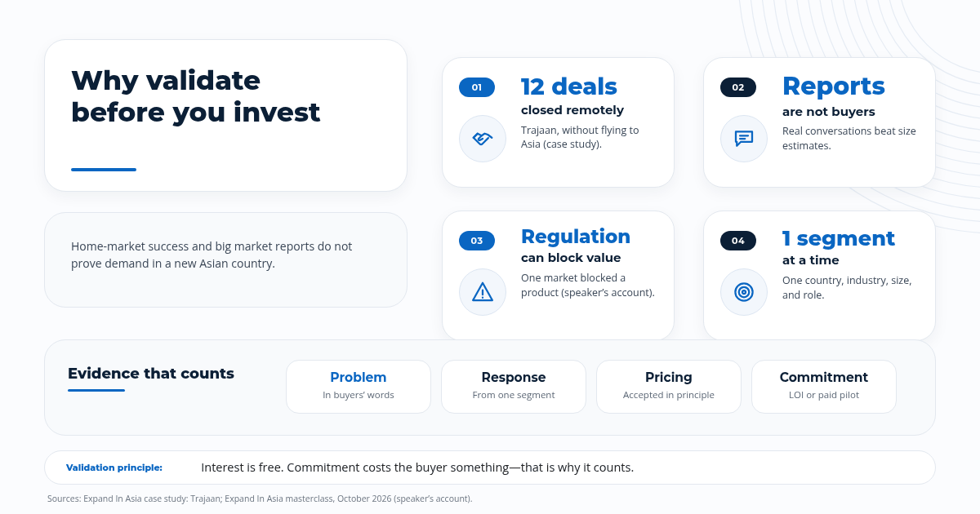Image resolution: width=980 pixels, height=514 pixels.
Task: Choose the Pricing evidence chip
Action: (x=669, y=387)
